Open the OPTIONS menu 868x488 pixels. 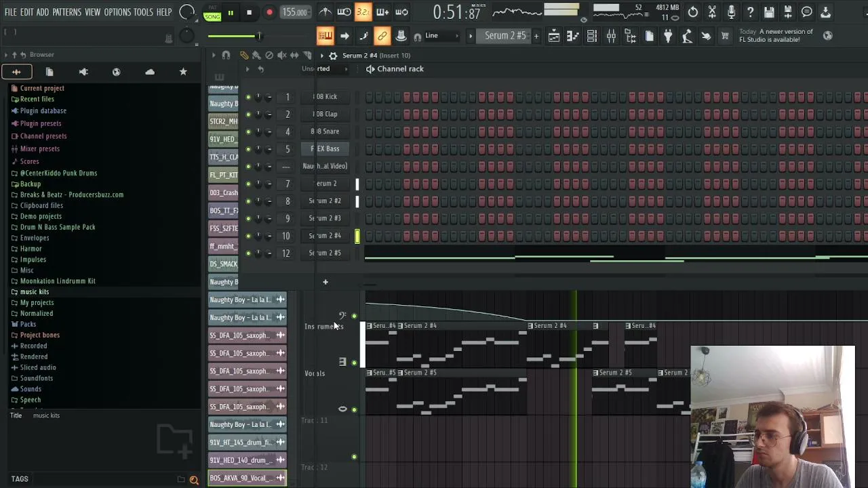click(x=117, y=12)
